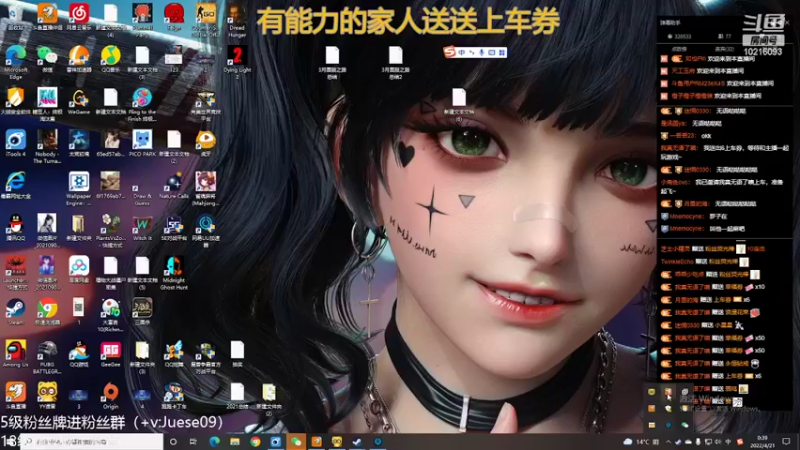Open the Plants vs Zombies desktop shortcut
The width and height of the screenshot is (800, 450).
tap(110, 230)
